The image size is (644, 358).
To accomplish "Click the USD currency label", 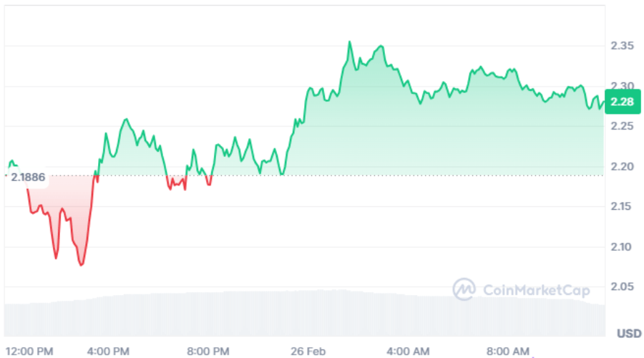I will [629, 334].
